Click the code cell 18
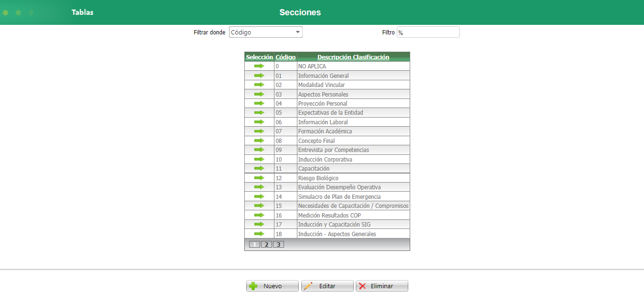Image resolution: width=644 pixels, height=304 pixels. 285,234
